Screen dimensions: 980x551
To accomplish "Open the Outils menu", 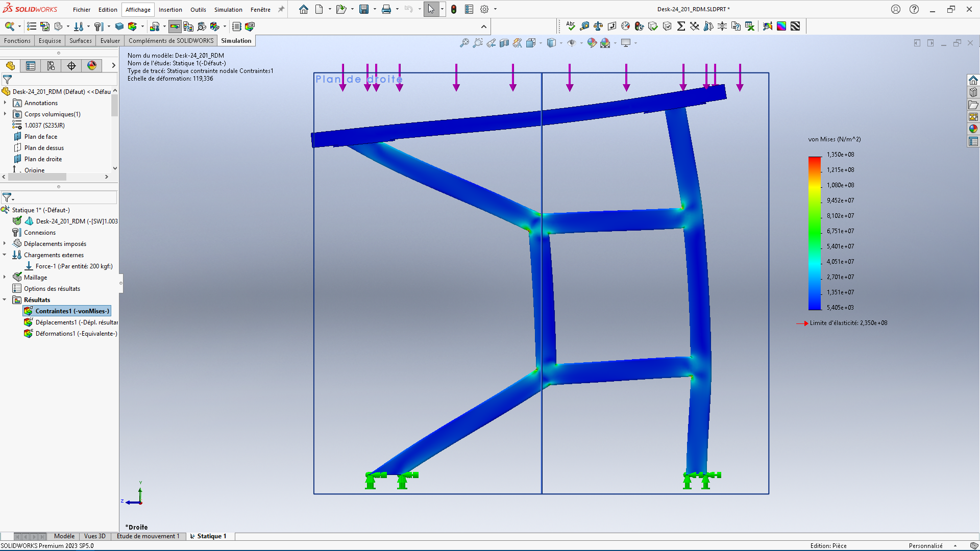I will point(198,10).
